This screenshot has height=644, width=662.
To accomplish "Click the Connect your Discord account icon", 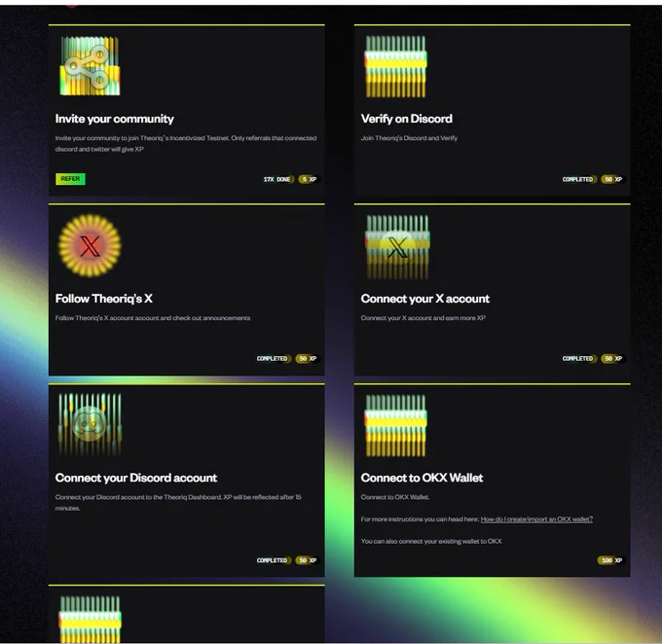I will click(90, 424).
